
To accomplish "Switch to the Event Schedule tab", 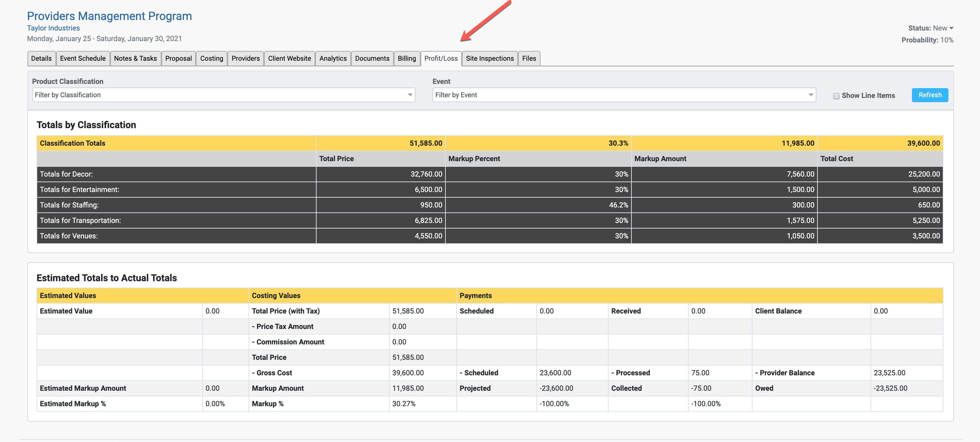I will click(82, 59).
